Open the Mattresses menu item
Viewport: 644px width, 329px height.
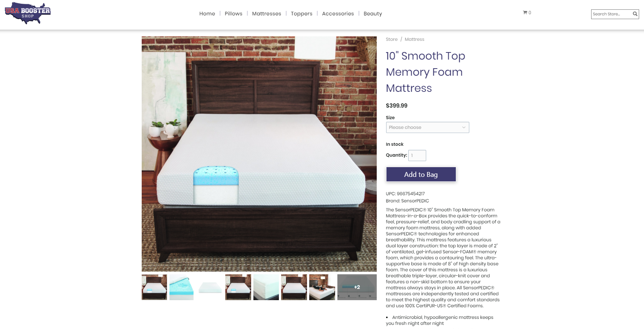267,13
